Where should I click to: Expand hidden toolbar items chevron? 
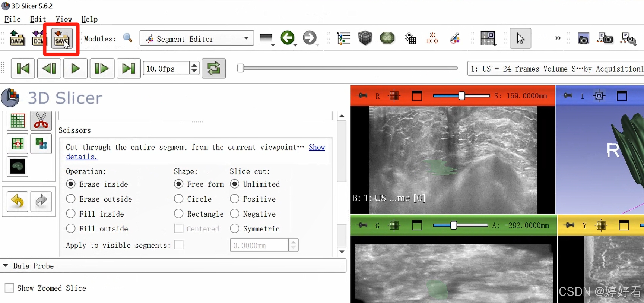click(558, 38)
